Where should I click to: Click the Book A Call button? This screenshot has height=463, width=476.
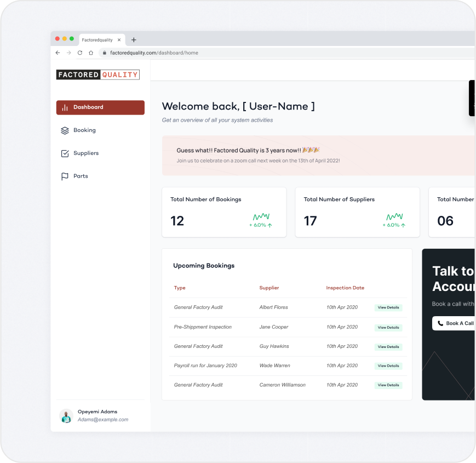(454, 323)
